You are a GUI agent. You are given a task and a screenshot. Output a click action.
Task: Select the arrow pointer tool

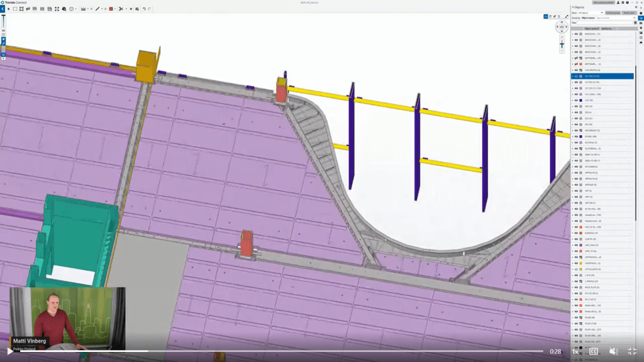click(9, 9)
